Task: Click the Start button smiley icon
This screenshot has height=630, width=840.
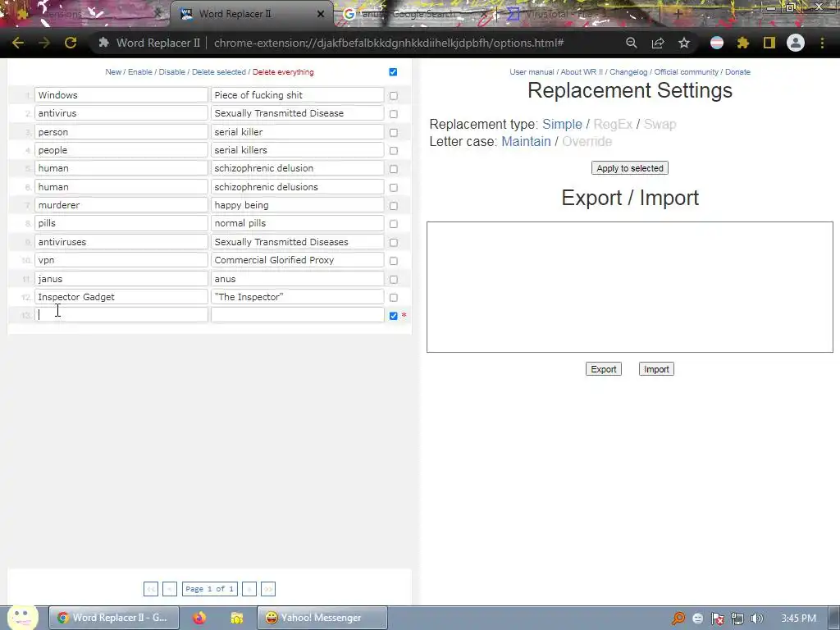Action: [x=22, y=618]
